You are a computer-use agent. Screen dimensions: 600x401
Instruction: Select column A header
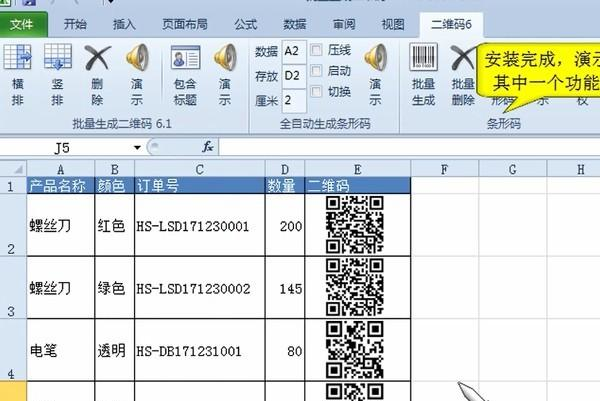tap(60, 169)
